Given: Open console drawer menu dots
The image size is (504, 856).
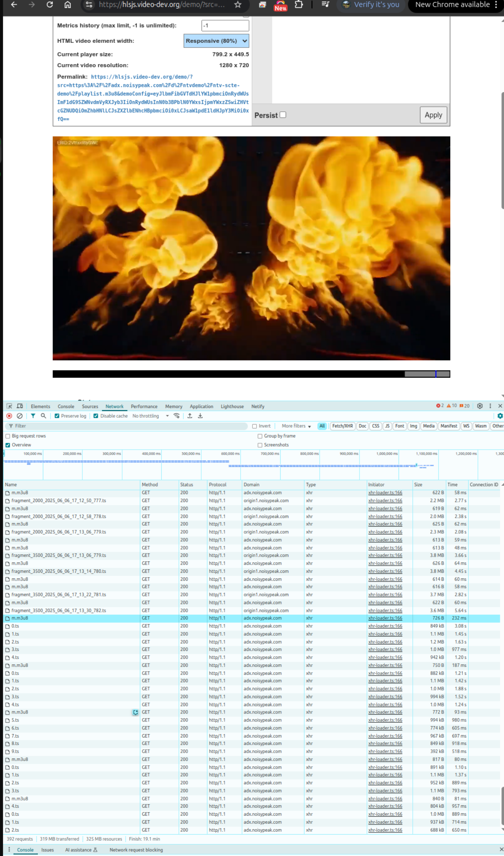Looking at the screenshot, I should point(9,849).
